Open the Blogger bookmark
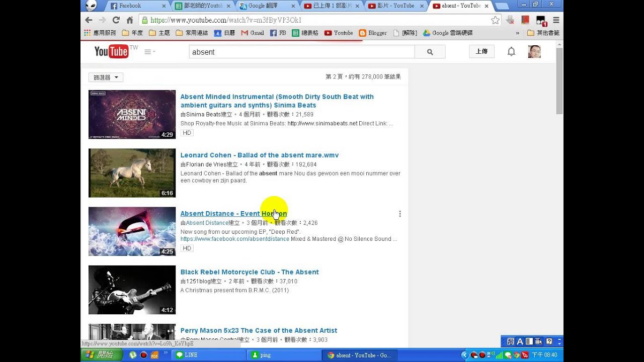The height and width of the screenshot is (362, 644). tap(373, 33)
